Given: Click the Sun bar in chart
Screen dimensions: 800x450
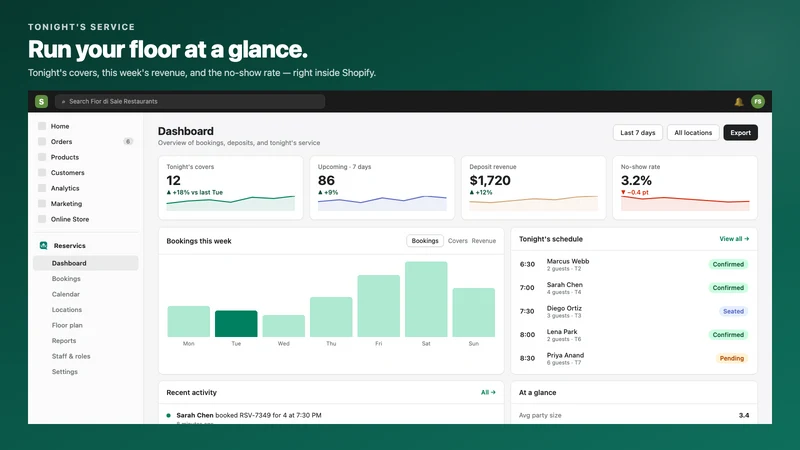Looking at the screenshot, I should tap(473, 313).
